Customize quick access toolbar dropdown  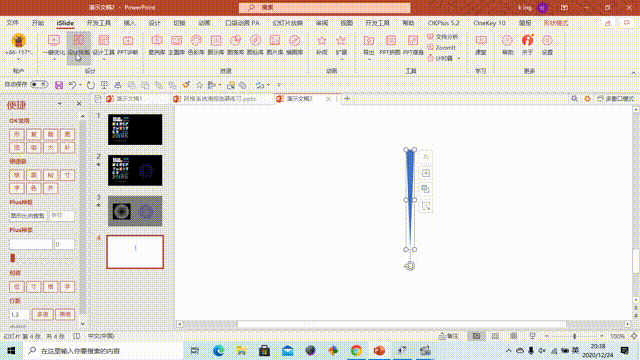pyautogui.click(x=279, y=85)
